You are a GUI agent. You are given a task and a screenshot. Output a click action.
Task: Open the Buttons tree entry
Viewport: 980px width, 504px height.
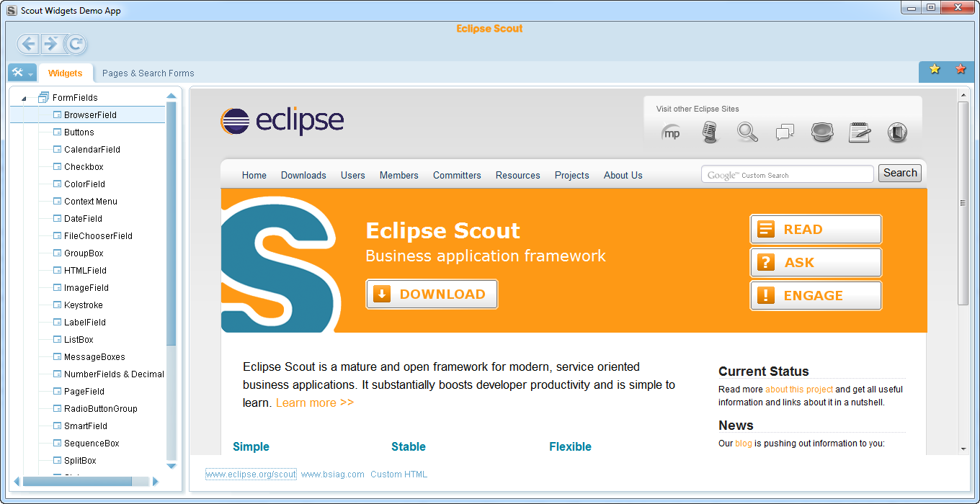[79, 132]
